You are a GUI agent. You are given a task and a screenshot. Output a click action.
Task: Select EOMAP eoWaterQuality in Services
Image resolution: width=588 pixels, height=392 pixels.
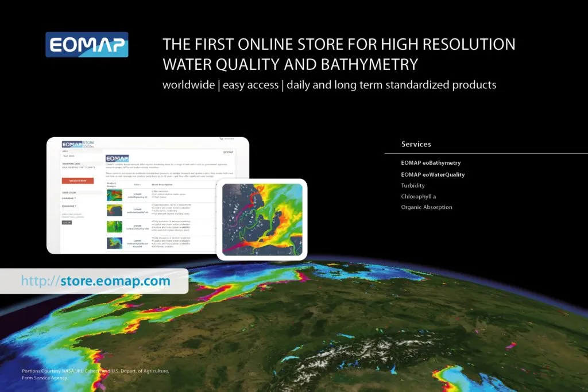433,174
